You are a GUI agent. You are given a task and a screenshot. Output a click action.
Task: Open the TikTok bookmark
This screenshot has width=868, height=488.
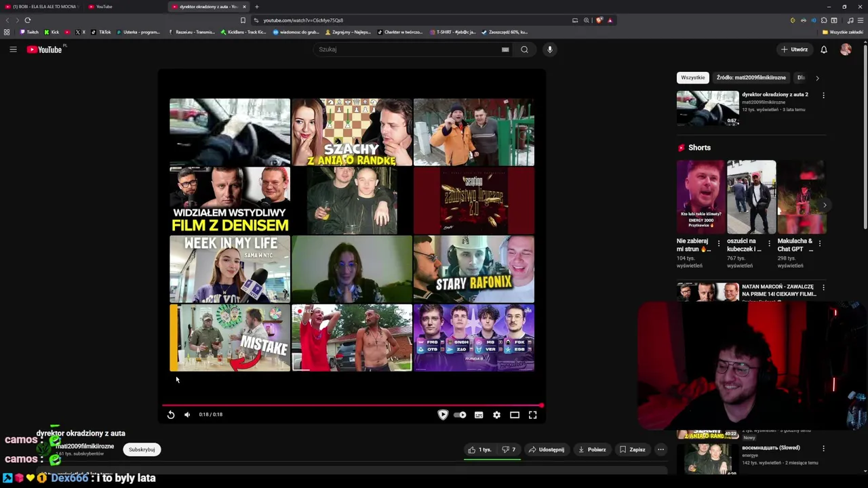[101, 32]
